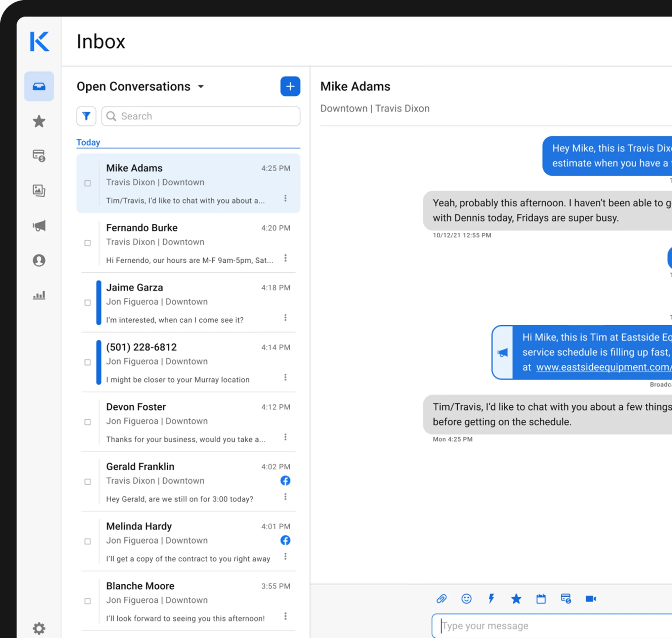Viewport: 672px width, 638px height.
Task: Open filter options beside the search bar
Action: tap(86, 116)
